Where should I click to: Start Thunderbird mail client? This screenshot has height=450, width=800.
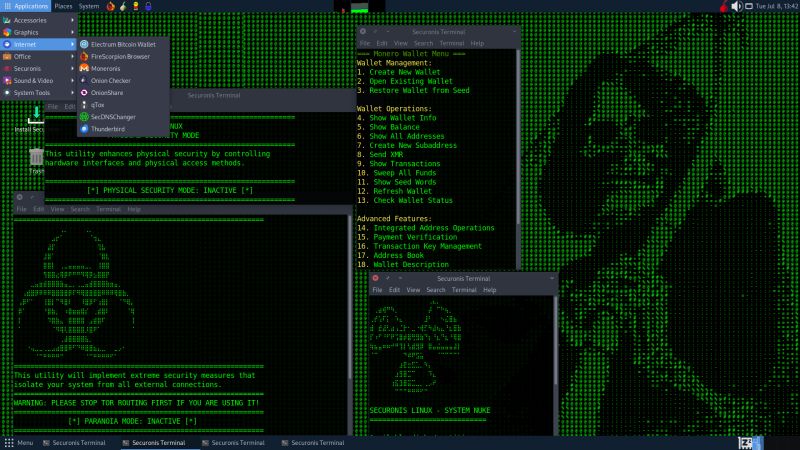(x=123, y=129)
